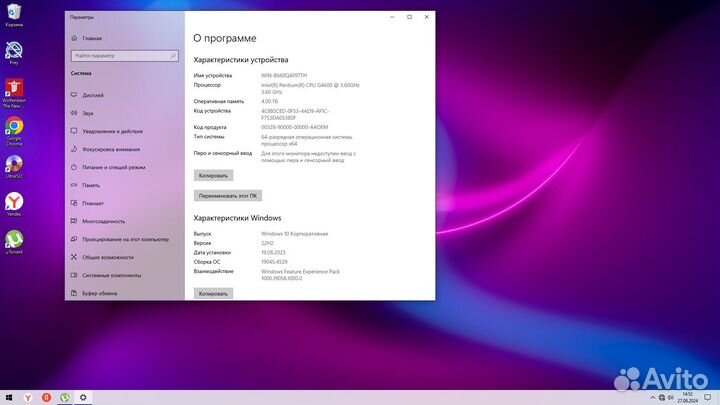Image resolution: width=720 pixels, height=405 pixels.
Task: Open the notification center icon
Action: (x=708, y=398)
